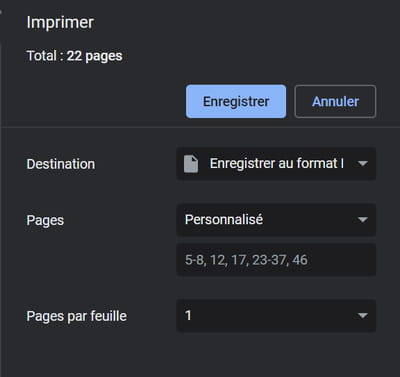Click the Imprimer dialog heading
This screenshot has height=377, width=400.
pos(60,23)
